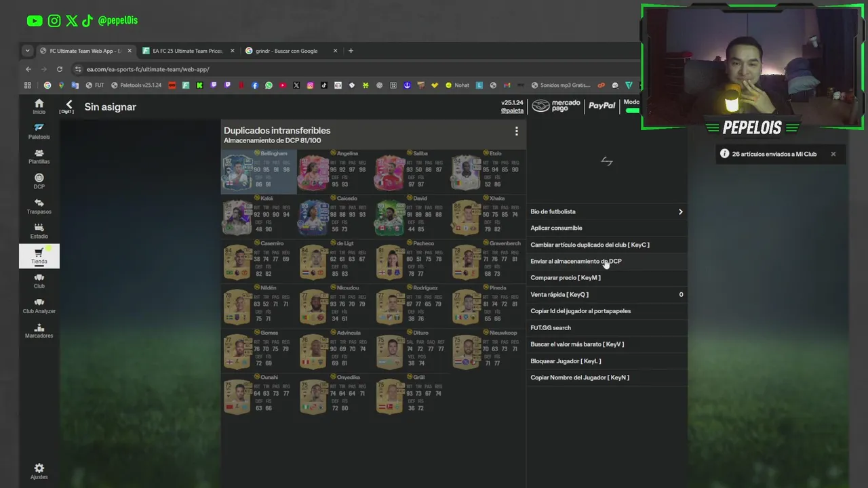Click the mercado pago button

click(556, 106)
